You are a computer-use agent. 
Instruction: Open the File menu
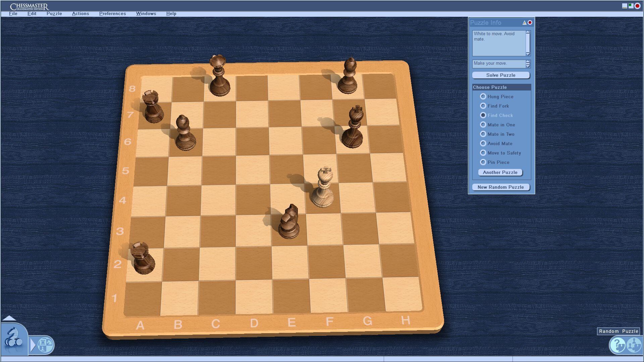point(12,13)
